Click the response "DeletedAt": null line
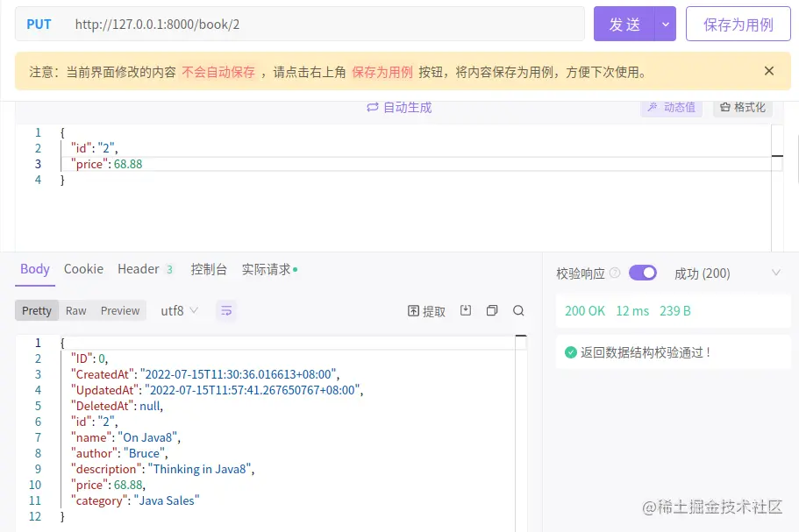799x532 pixels. click(x=117, y=406)
